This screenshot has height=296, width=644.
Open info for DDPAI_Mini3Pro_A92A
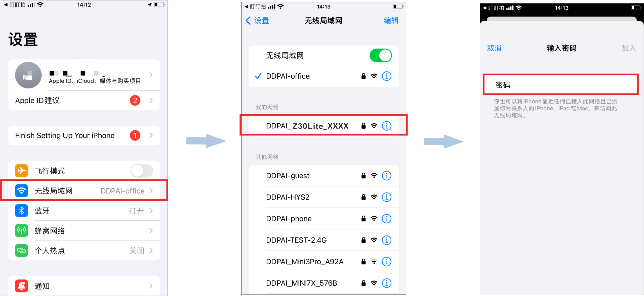click(x=386, y=262)
